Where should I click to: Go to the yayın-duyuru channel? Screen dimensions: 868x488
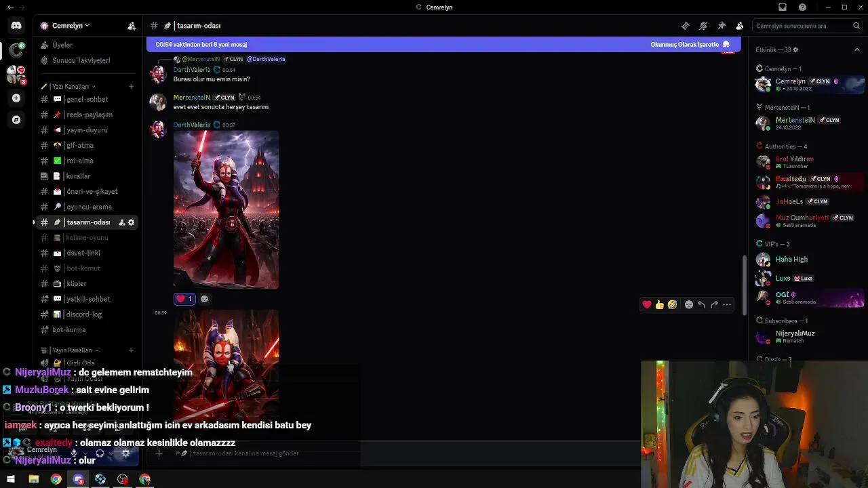[x=88, y=130]
